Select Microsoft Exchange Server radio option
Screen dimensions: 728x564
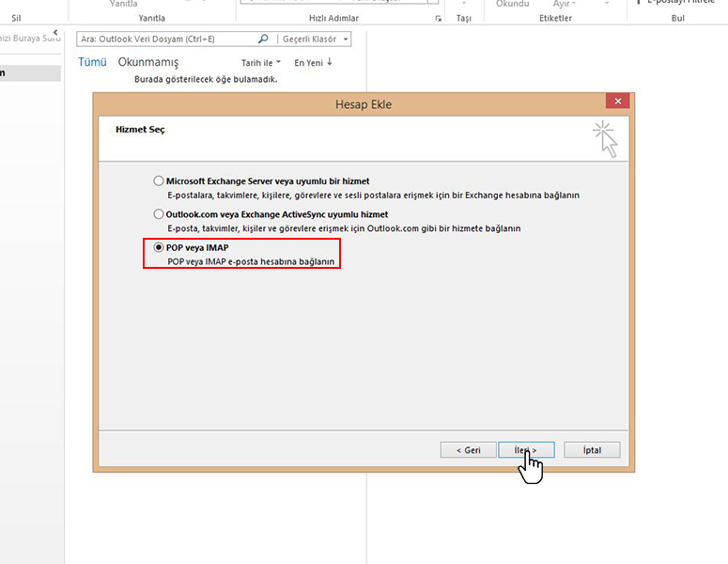coord(158,180)
